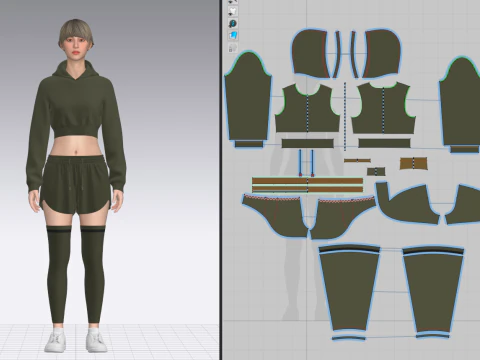Select the black top band of right sock pattern

[433, 250]
